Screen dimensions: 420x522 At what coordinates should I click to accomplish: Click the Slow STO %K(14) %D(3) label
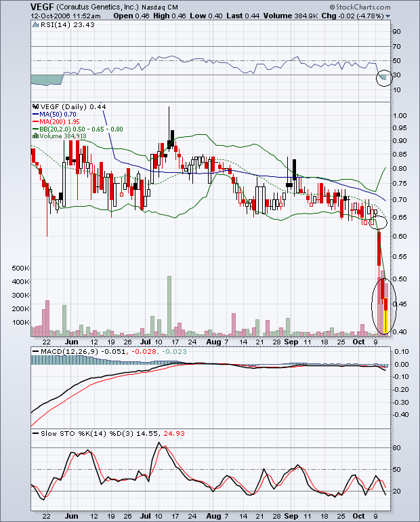(87, 433)
